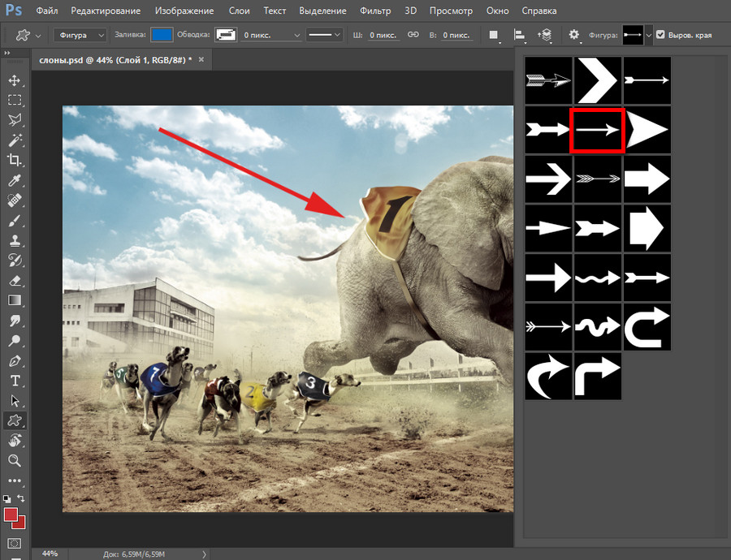The image size is (731, 560).
Task: Pick the Magic Wand tool
Action: tap(15, 140)
